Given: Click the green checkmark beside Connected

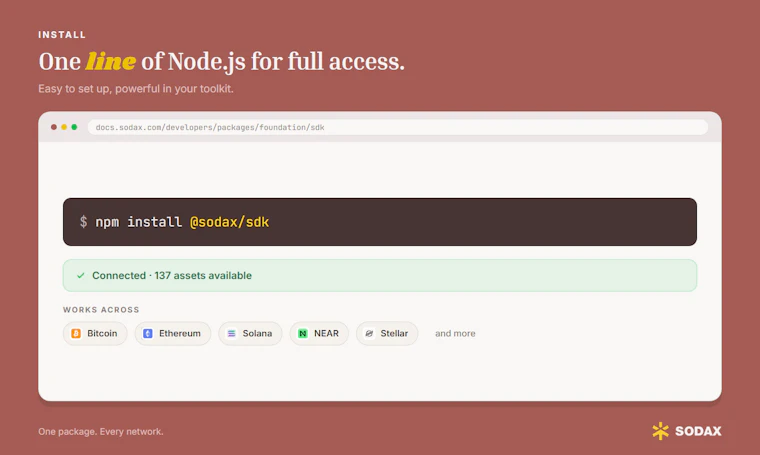Looking at the screenshot, I should [80, 275].
